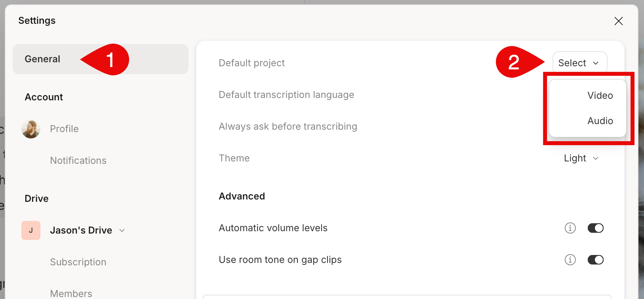The width and height of the screenshot is (644, 299).
Task: Open the Theme Light dropdown
Action: pyautogui.click(x=581, y=158)
